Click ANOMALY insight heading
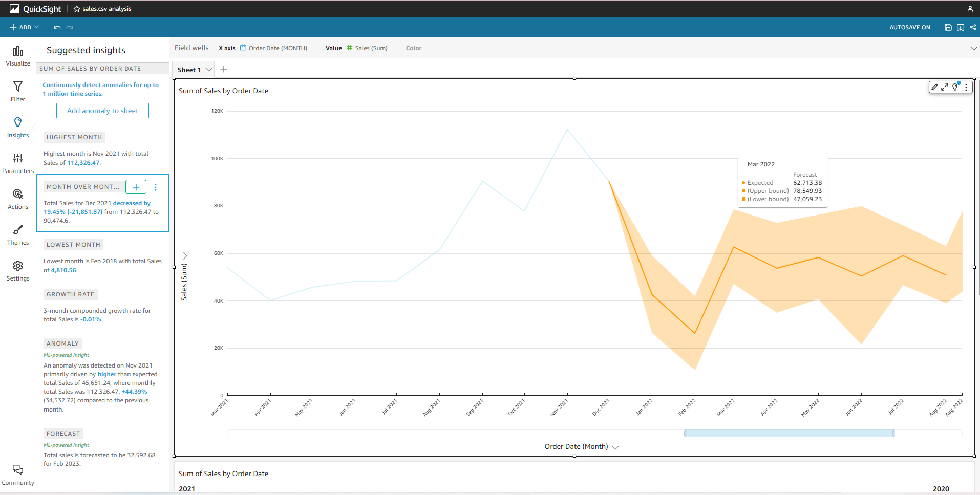Screen dimensions: 980x495 tap(62, 343)
